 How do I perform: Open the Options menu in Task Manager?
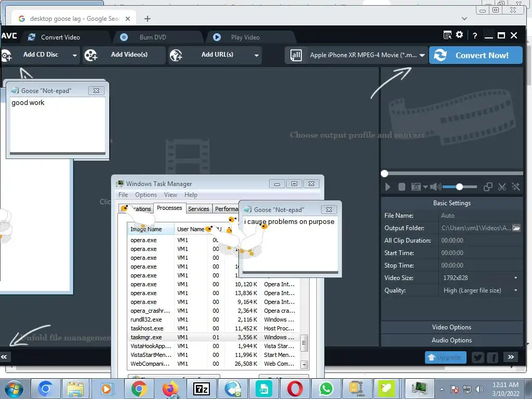coord(146,195)
